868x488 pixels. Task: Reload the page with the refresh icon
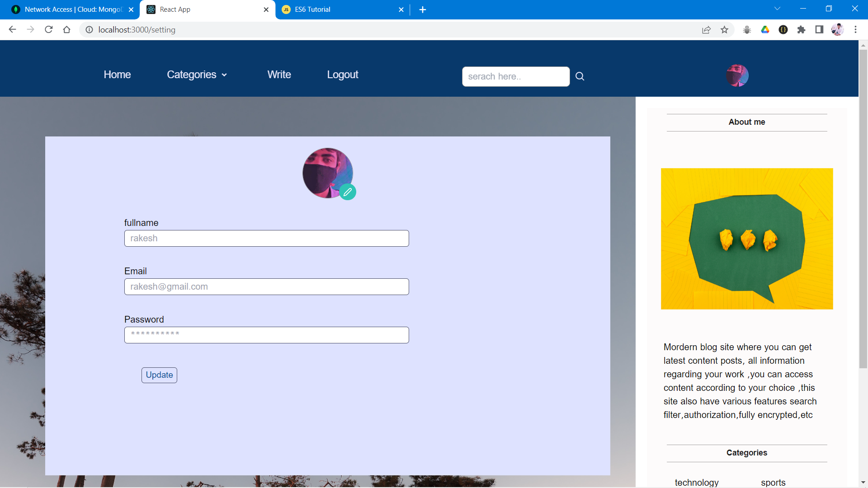(49, 30)
